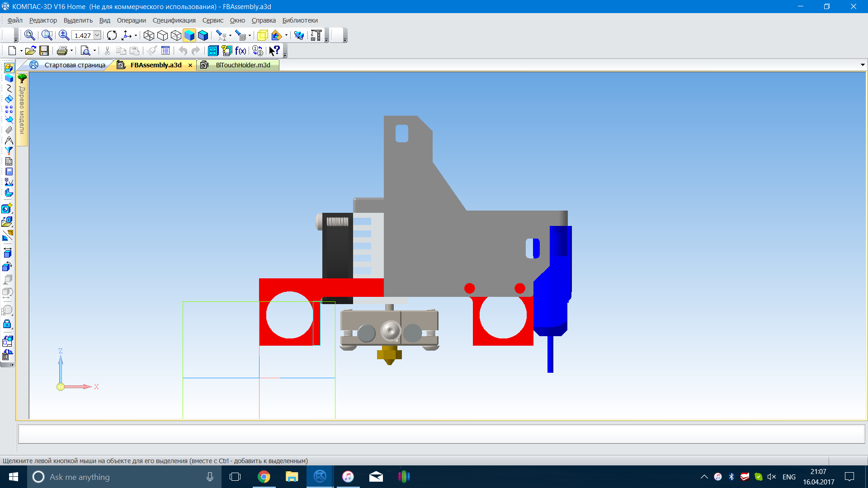The image size is (868, 488).
Task: Open the simplified display settings icon
Action: point(298,35)
